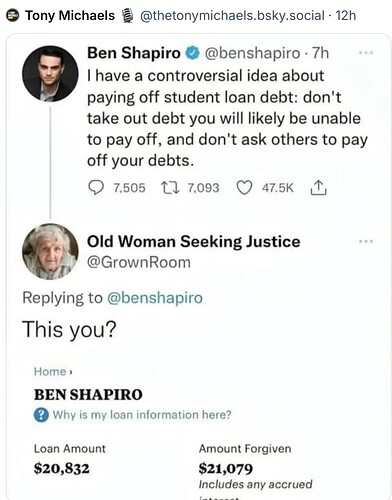Image resolution: width=392 pixels, height=500 pixels.
Task: Click the retweet arrows icon
Action: point(170,188)
